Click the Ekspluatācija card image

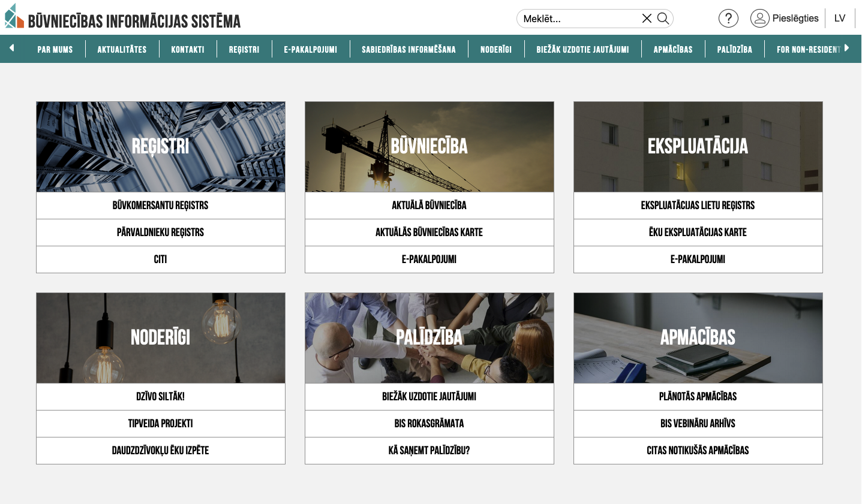coord(698,147)
